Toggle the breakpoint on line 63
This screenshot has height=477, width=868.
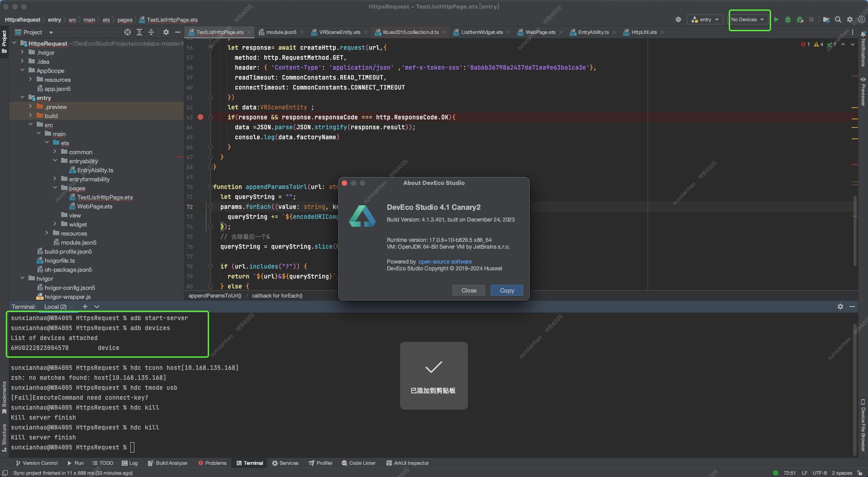(x=200, y=117)
